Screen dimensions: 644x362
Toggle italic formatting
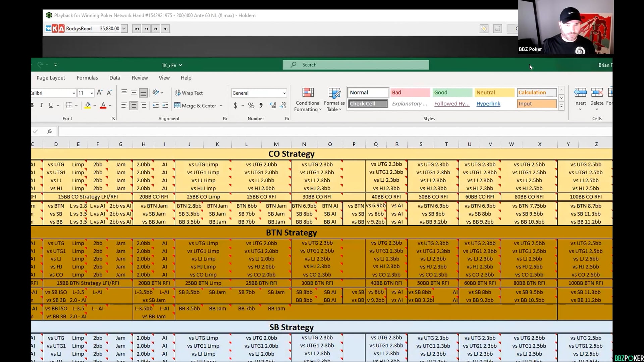click(x=41, y=105)
